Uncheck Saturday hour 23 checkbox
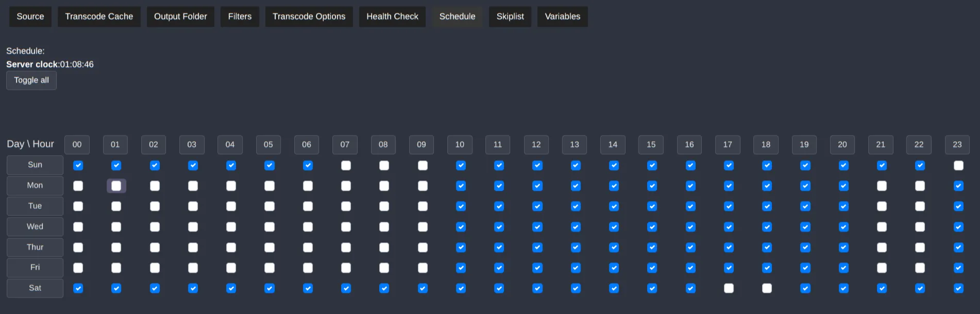This screenshot has width=980, height=314. tap(958, 288)
